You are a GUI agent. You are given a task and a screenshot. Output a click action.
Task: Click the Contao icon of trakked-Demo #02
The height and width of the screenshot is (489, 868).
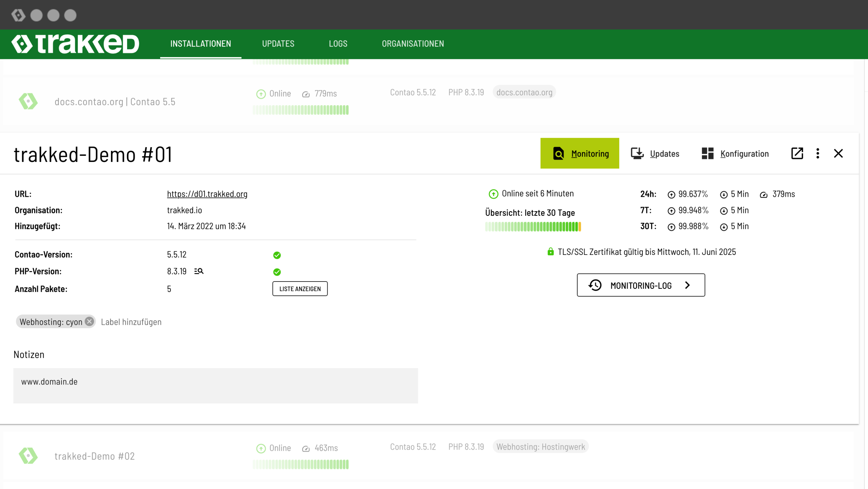28,456
